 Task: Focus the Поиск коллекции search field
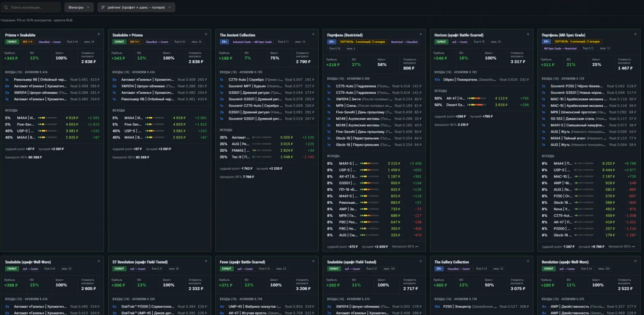click(x=30, y=7)
